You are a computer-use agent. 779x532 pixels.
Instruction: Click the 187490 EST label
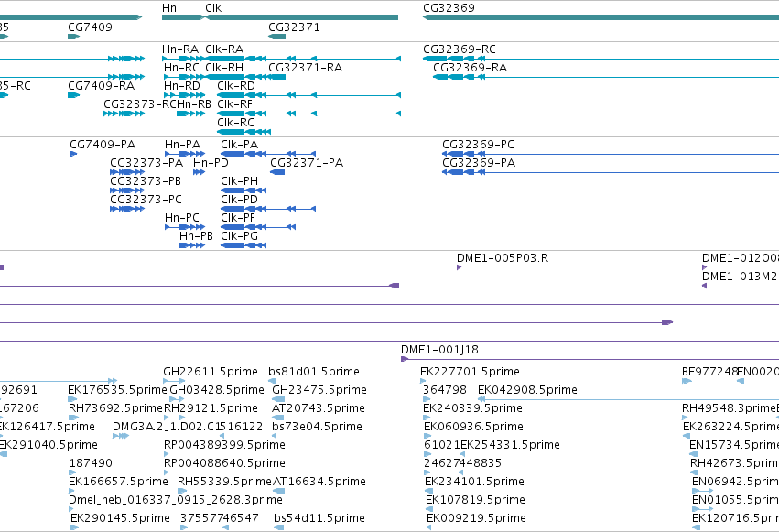(91, 463)
